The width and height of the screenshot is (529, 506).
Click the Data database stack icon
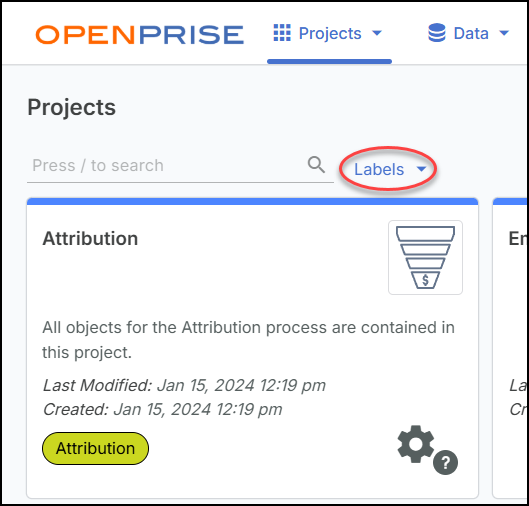437,33
